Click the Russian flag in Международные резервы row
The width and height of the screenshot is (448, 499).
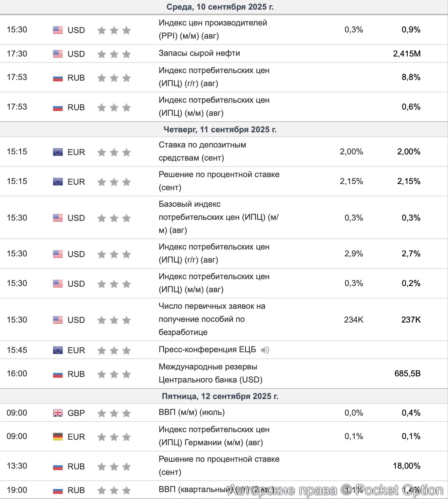[58, 374]
